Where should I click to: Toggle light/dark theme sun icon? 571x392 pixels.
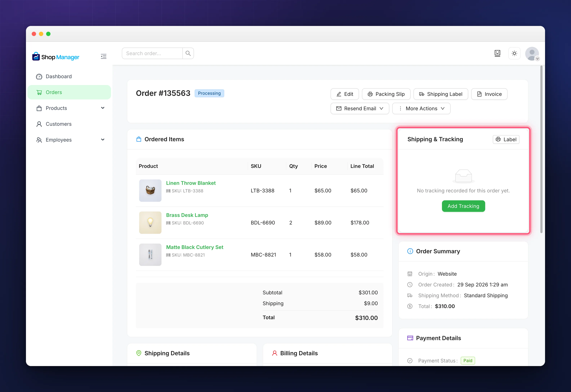coord(514,53)
